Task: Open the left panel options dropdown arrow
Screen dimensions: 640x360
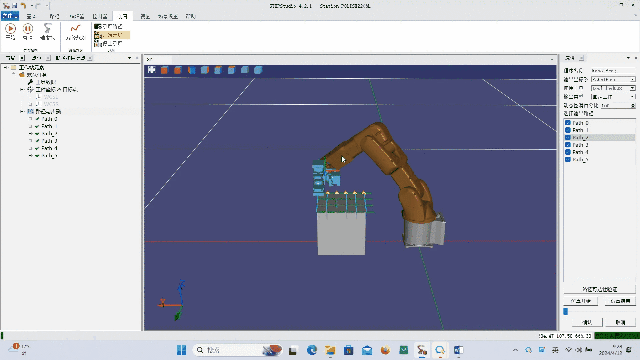Action: point(129,58)
